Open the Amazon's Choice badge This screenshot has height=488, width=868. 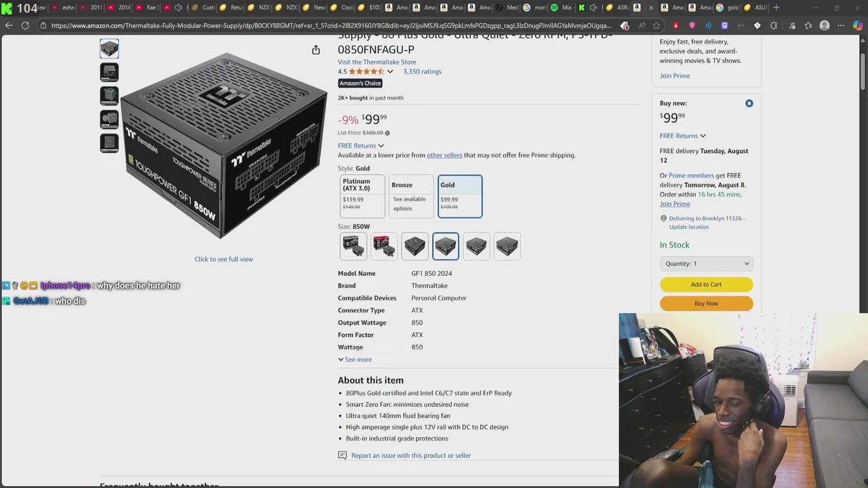tap(360, 83)
